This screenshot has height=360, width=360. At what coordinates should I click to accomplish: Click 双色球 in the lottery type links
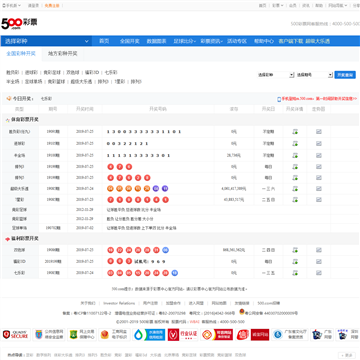coord(72,72)
